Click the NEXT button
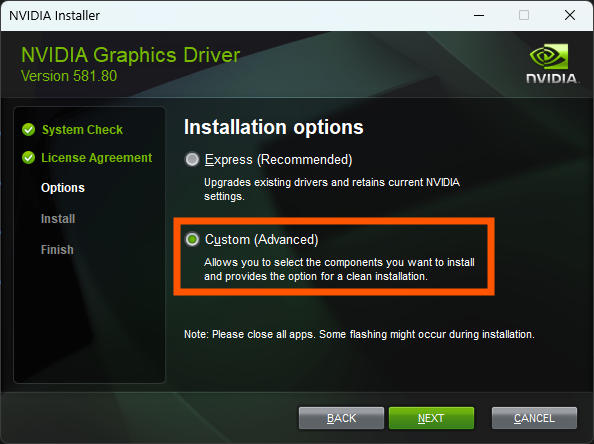 [x=431, y=418]
